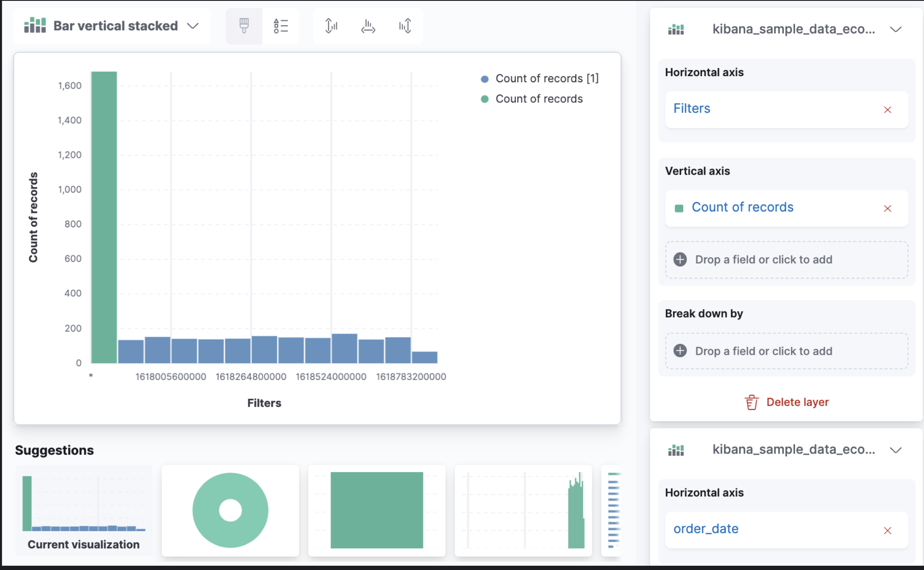The image size is (924, 570).
Task: Toggle Count of records [1] legend series
Action: click(x=547, y=79)
